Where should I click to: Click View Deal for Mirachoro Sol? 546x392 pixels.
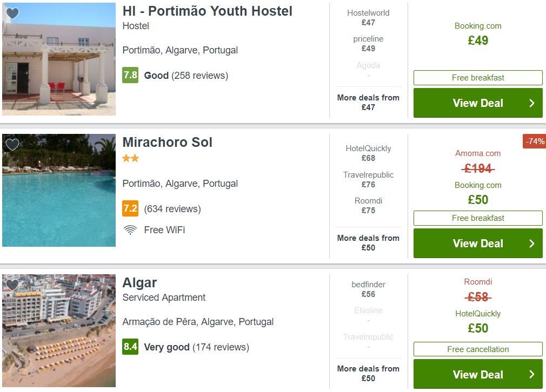pos(478,243)
